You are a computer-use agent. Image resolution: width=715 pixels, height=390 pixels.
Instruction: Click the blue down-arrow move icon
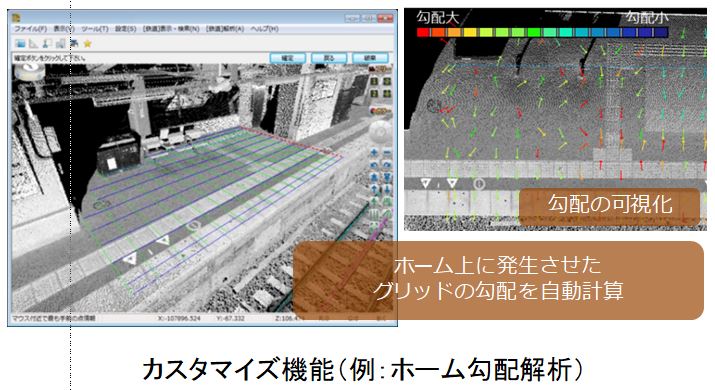[x=387, y=189]
